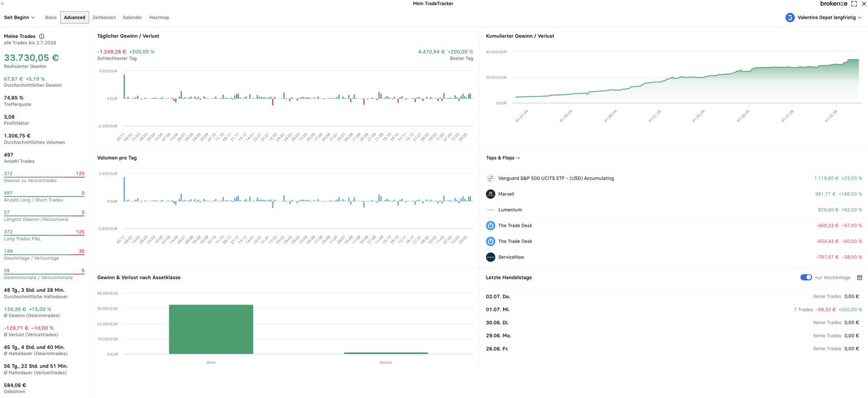The width and height of the screenshot is (868, 398).
Task: Open Valentins Depot langfristig account selector
Action: 829,17
